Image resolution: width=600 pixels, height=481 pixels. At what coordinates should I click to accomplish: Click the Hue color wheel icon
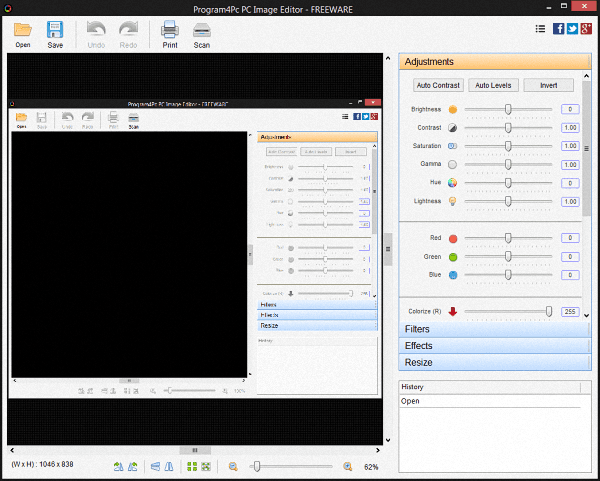pos(453,183)
